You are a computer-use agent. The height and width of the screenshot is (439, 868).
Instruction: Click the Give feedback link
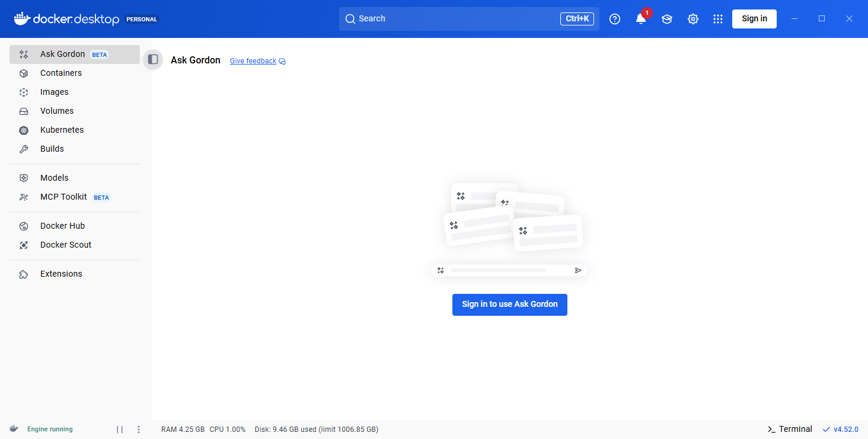(x=253, y=61)
